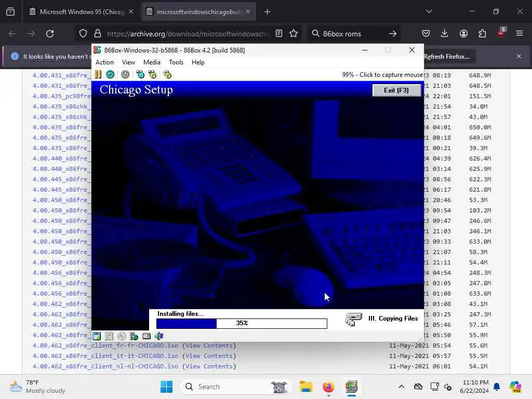Open the weather widget showing 78°F
The height and width of the screenshot is (399, 532).
pyautogui.click(x=37, y=387)
